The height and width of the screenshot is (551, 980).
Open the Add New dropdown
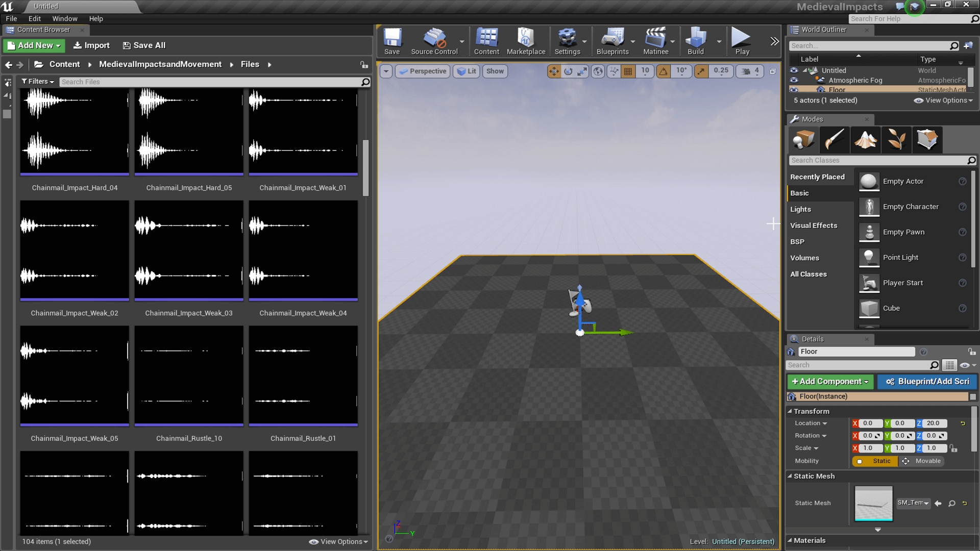tap(34, 45)
